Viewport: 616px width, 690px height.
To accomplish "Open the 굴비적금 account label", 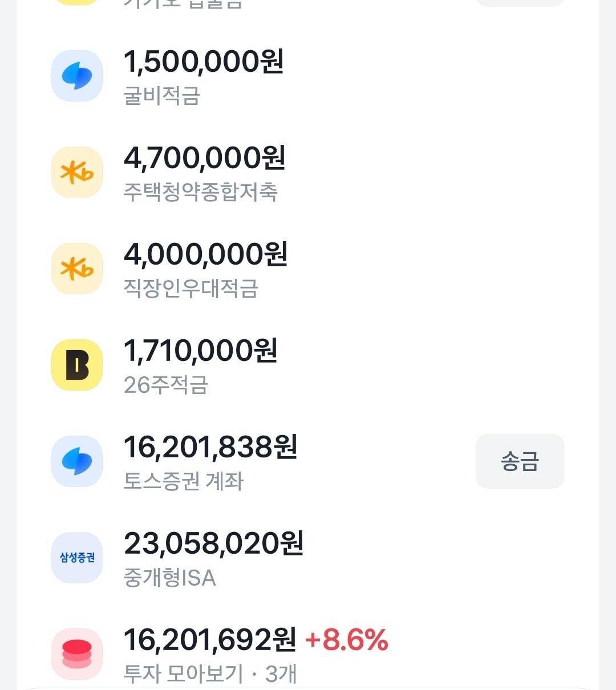I will coord(162,96).
